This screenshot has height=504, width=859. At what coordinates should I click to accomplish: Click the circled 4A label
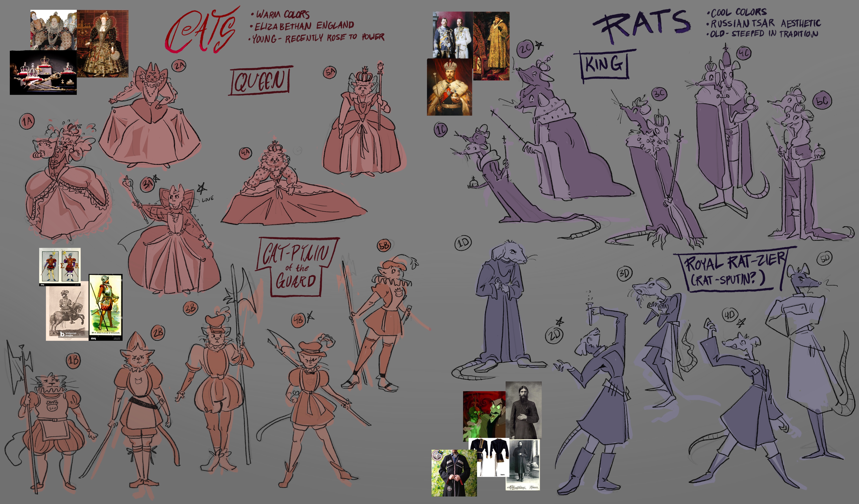pyautogui.click(x=245, y=153)
